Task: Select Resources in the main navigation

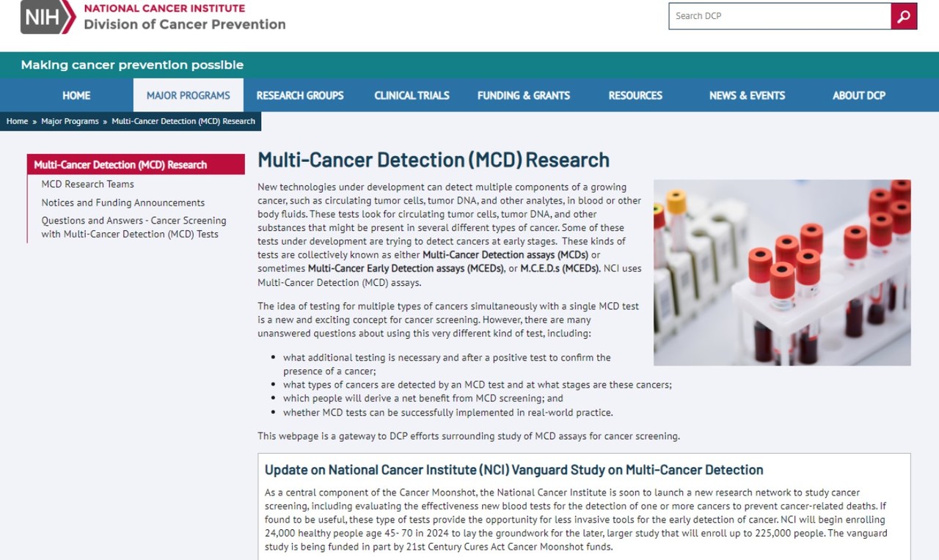Action: [635, 95]
